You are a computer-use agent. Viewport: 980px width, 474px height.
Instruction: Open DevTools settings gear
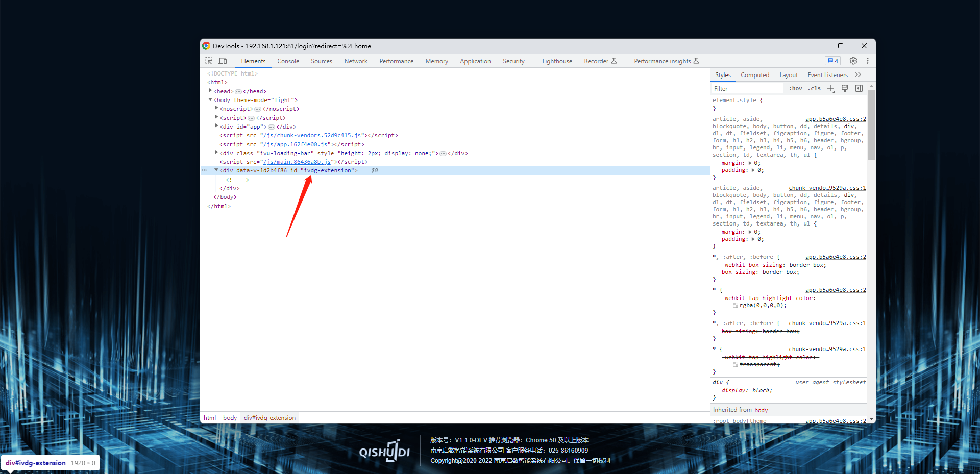(853, 61)
